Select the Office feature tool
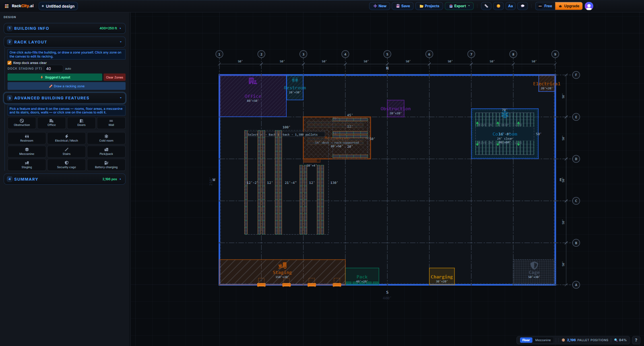Image resolution: width=644 pixels, height=346 pixels. coord(52,123)
